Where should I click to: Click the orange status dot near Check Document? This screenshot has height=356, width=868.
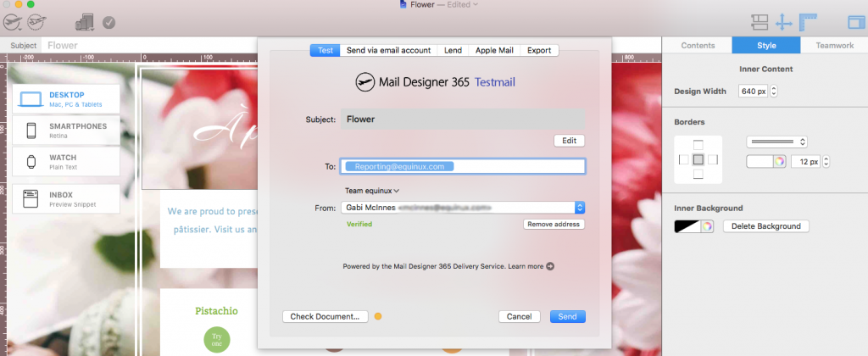coord(378,317)
